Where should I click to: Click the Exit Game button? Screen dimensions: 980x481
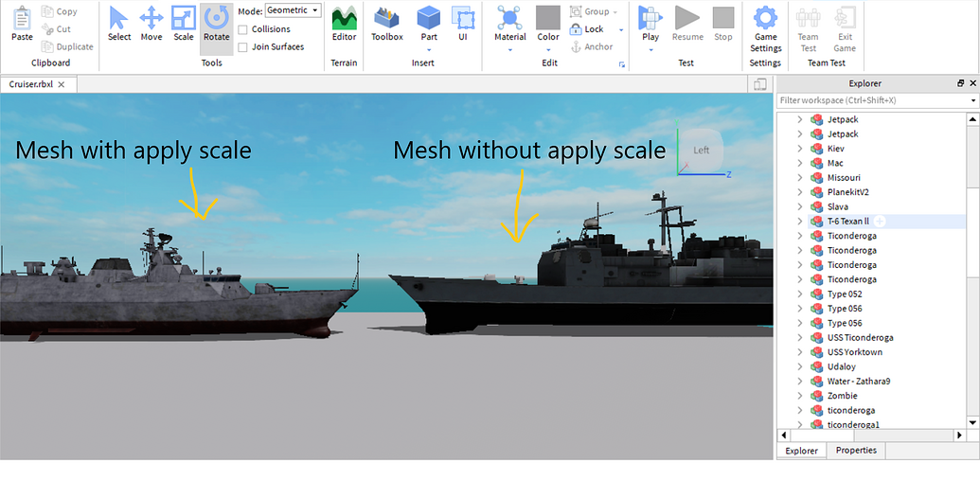tap(845, 28)
